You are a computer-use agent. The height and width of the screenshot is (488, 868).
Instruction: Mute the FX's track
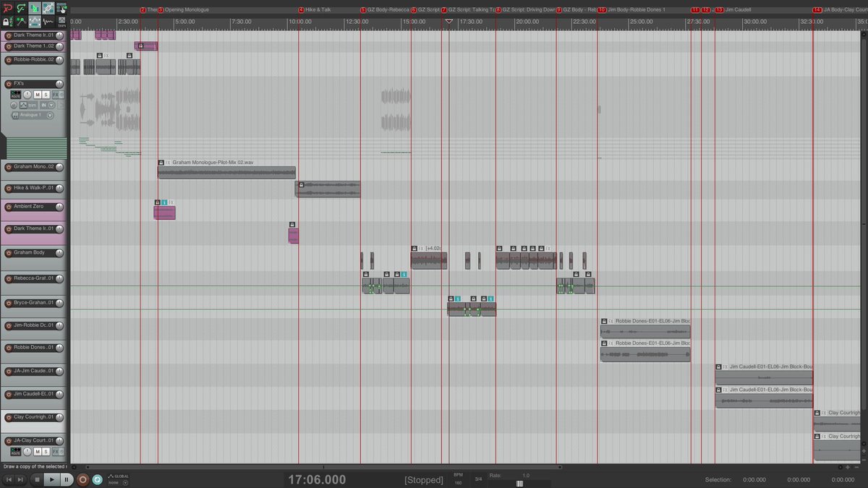tap(38, 95)
